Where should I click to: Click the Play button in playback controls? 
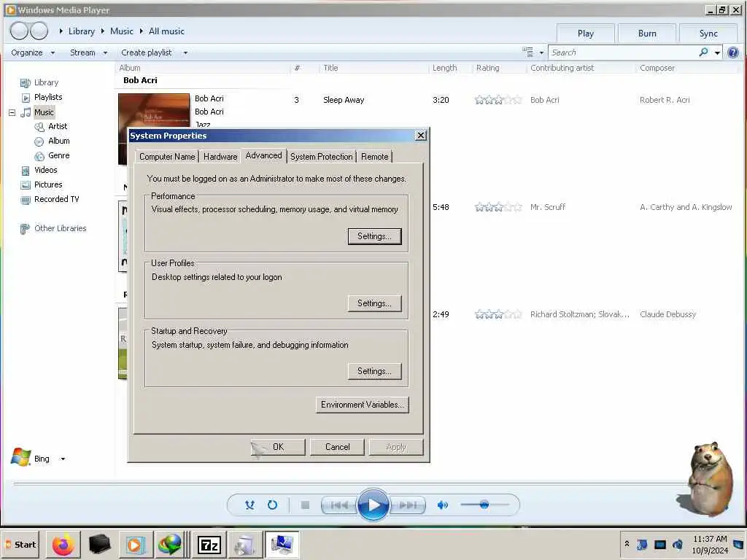373,505
